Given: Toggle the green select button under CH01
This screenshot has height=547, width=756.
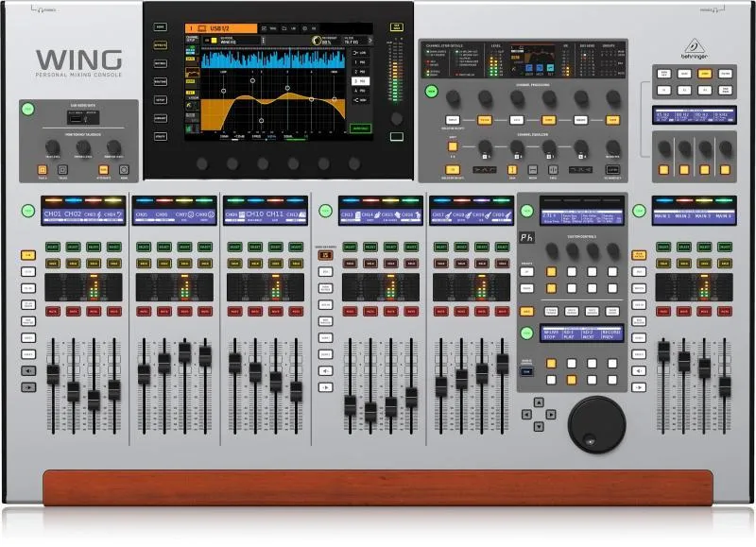Looking at the screenshot, I should 53,247.
